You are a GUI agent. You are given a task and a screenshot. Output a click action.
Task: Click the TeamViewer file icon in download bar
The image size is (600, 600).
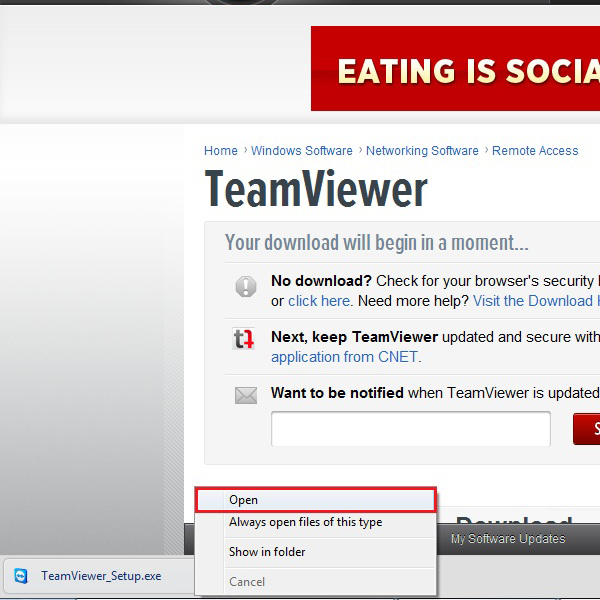click(21, 576)
